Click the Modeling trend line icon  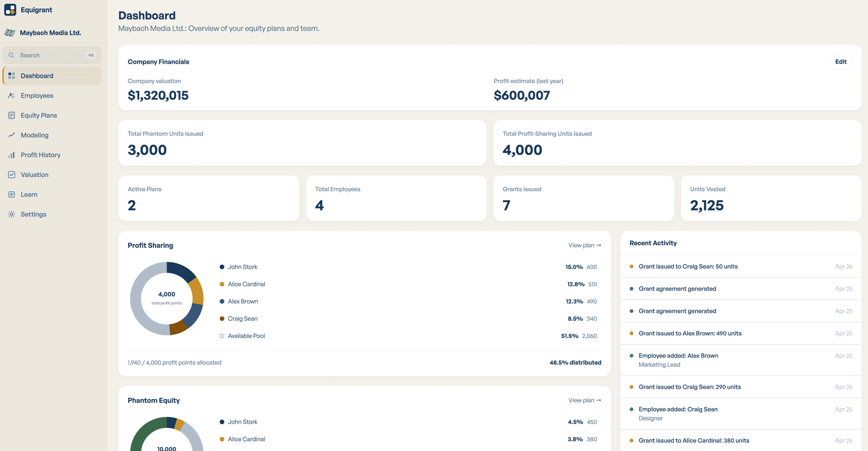pos(12,135)
